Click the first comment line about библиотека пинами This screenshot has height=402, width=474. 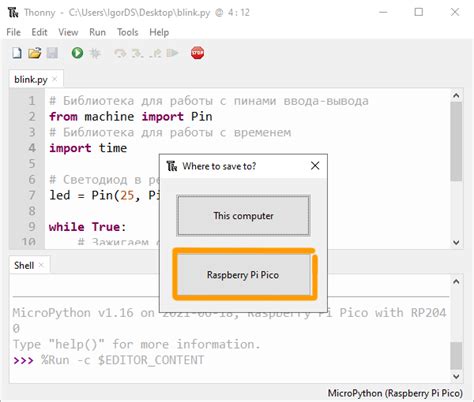[x=209, y=101]
